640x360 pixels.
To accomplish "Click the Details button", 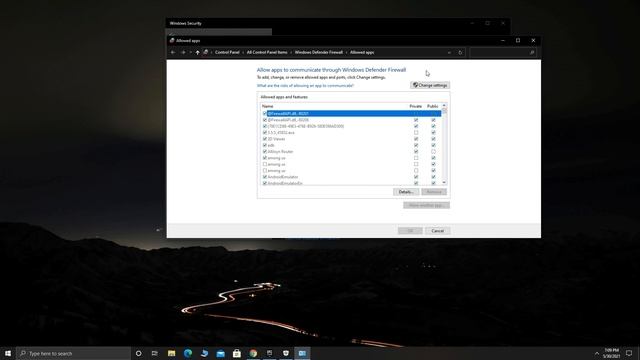I will (406, 192).
